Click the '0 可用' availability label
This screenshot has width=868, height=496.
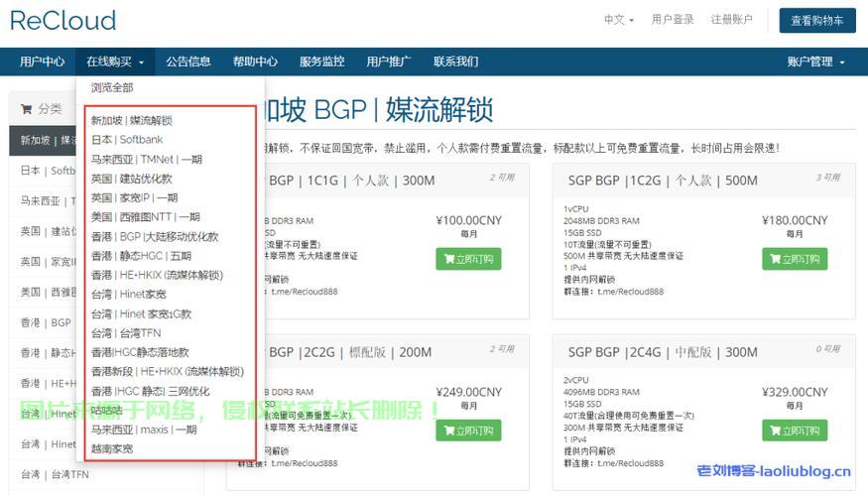pyautogui.click(x=827, y=349)
